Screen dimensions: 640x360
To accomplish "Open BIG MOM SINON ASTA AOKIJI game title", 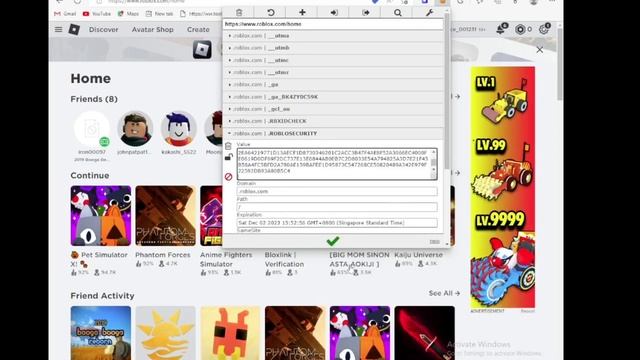I will pos(359,259).
